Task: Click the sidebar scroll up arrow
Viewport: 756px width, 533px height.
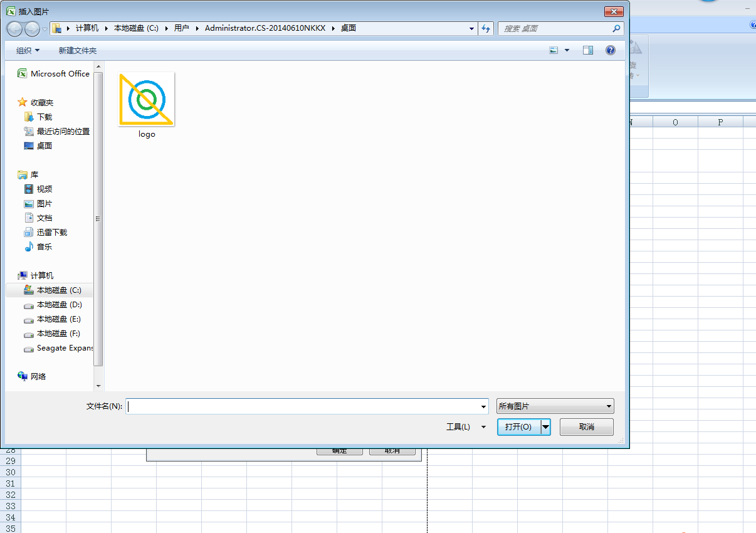Action: coord(98,65)
